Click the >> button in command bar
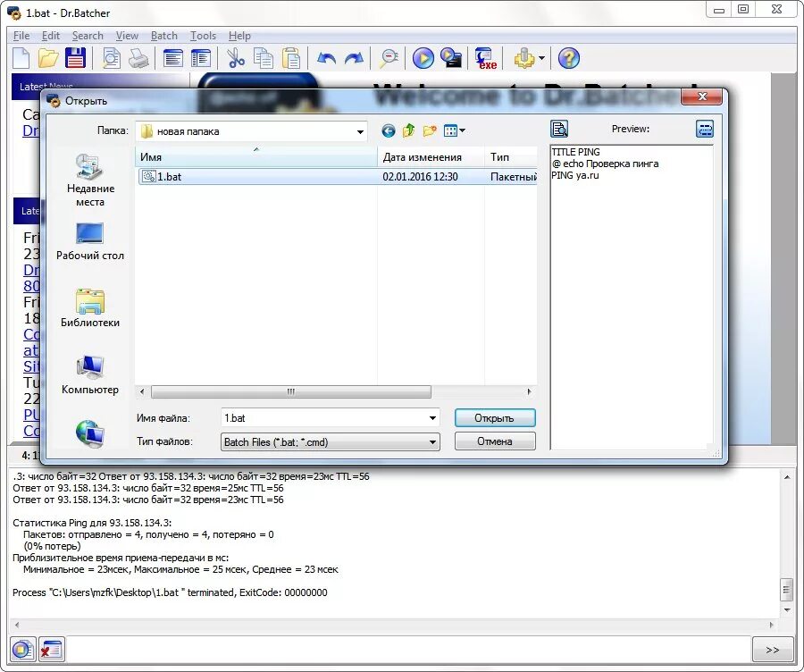The height and width of the screenshot is (672, 804). coord(773,650)
